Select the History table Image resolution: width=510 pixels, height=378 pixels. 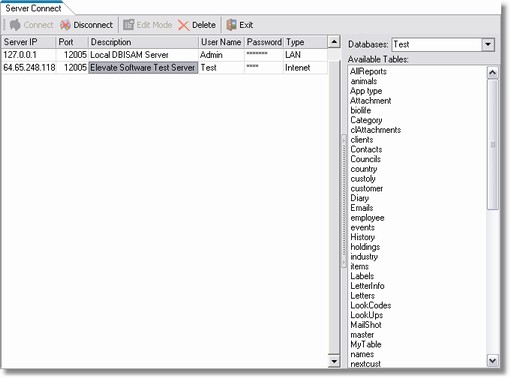pyautogui.click(x=363, y=237)
